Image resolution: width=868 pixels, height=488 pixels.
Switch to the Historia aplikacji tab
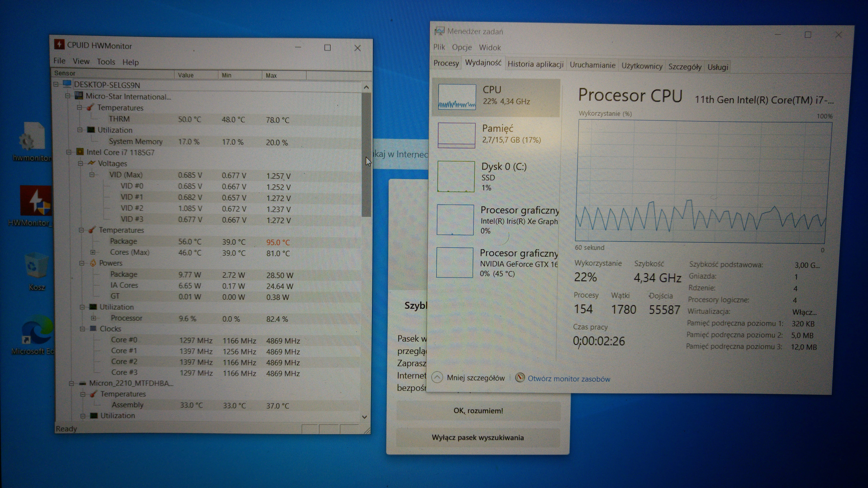click(x=535, y=64)
